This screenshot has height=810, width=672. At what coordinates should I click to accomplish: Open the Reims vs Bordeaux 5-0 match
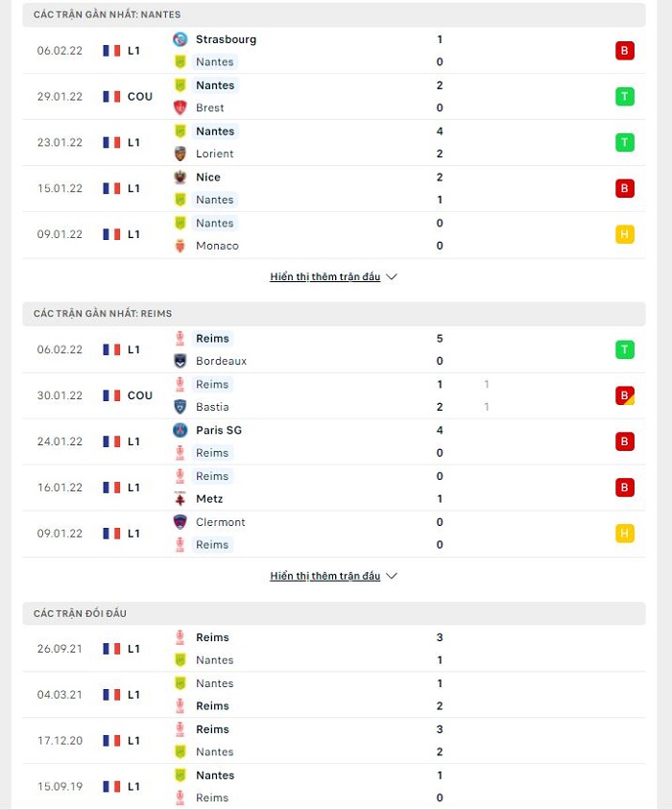pyautogui.click(x=334, y=349)
